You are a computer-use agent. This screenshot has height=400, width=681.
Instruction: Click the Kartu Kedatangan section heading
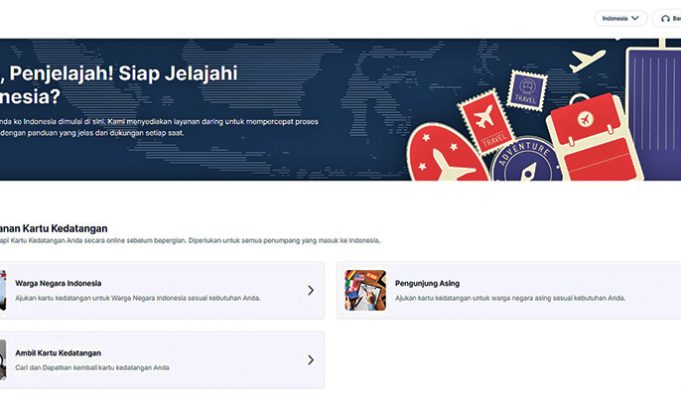(x=55, y=228)
